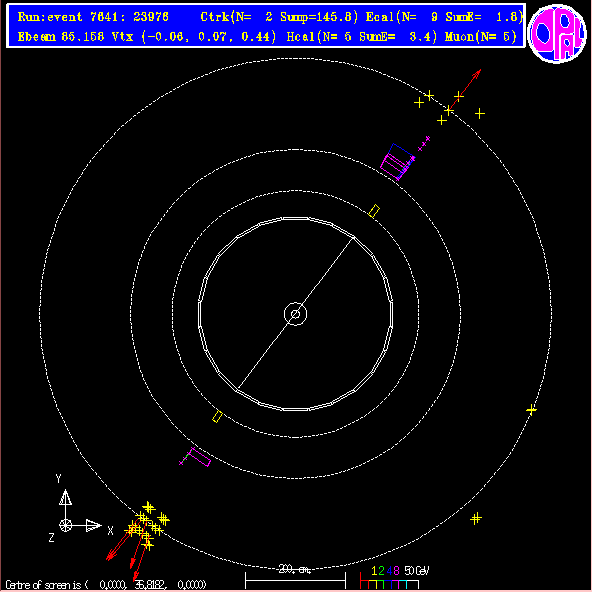The width and height of the screenshot is (592, 592).
Task: Click the isolated yellow muon hit on right ring
Action: pyautogui.click(x=531, y=410)
